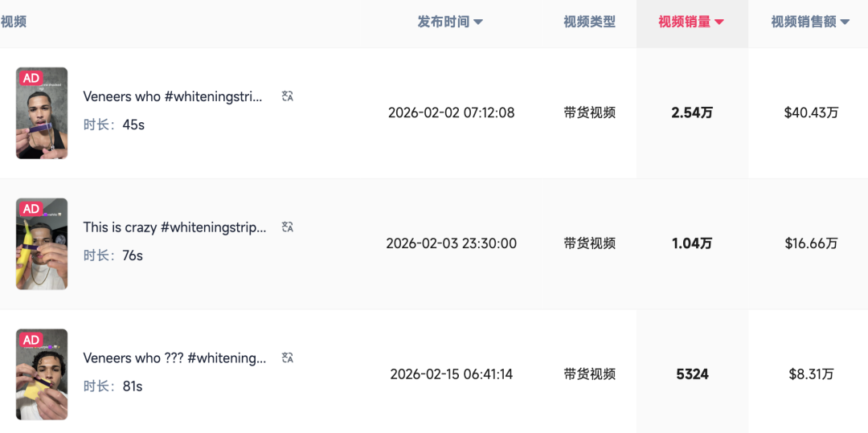Translate the "This is crazy #whiteningstrip..." title

[x=287, y=227]
